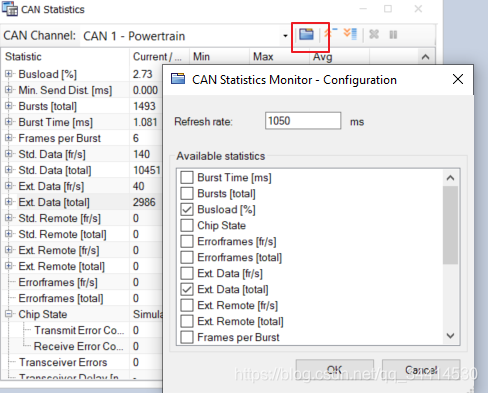The width and height of the screenshot is (488, 393).
Task: Click the Busload value 2.73
Action: point(143,74)
